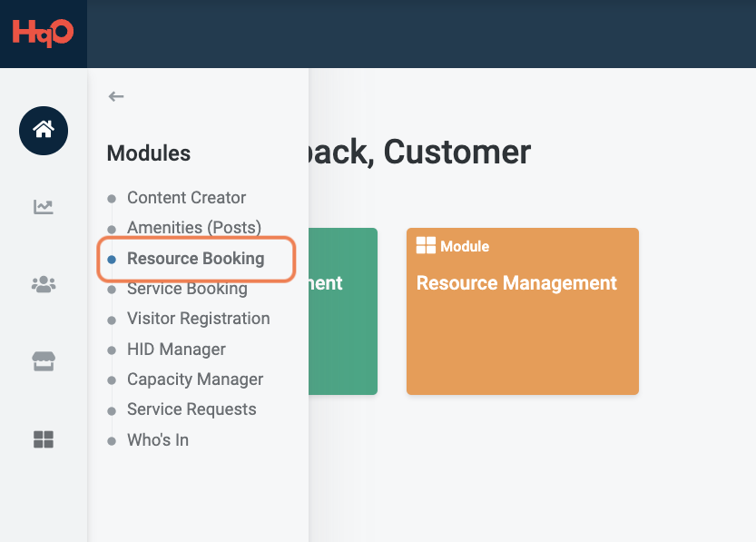Open the storefront icon in sidebar
The image size is (756, 542).
coord(44,362)
